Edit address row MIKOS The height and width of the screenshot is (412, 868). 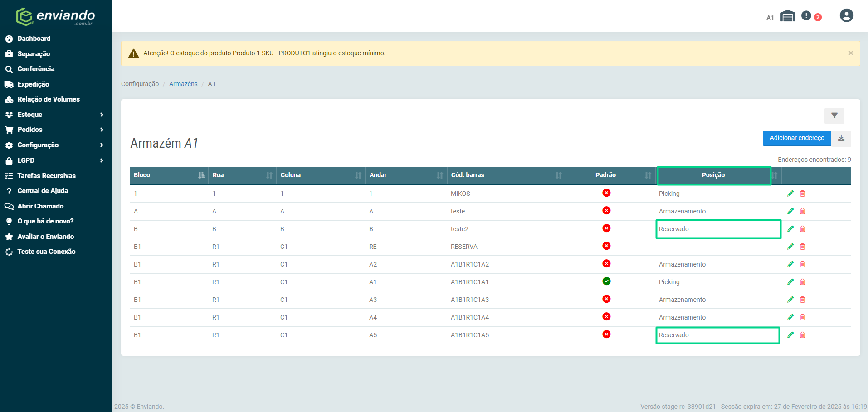pos(790,194)
